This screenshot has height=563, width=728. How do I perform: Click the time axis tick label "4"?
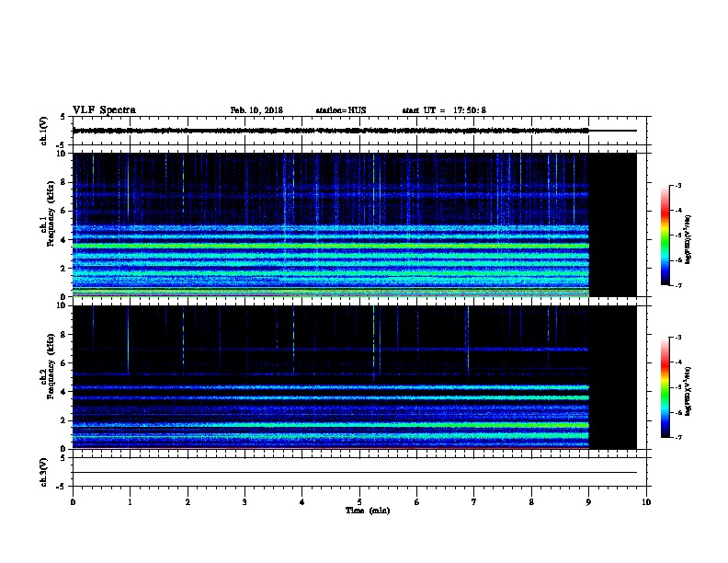point(301,502)
